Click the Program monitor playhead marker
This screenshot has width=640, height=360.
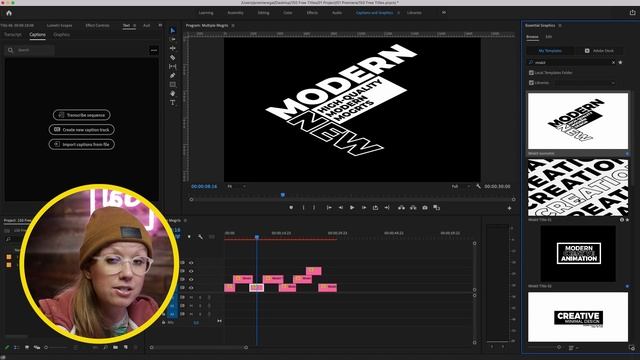[x=282, y=195]
